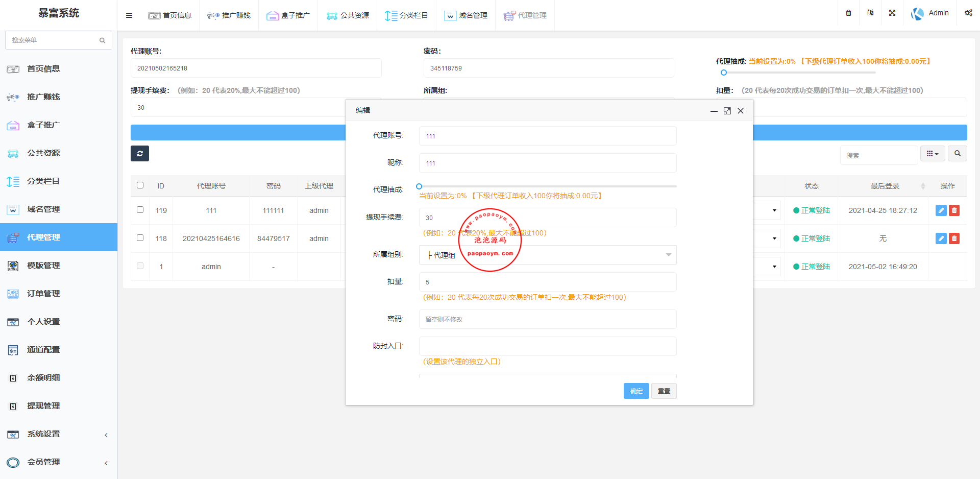The image size is (980, 479).
Task: Click the red delete icon for row 118
Action: tap(954, 238)
